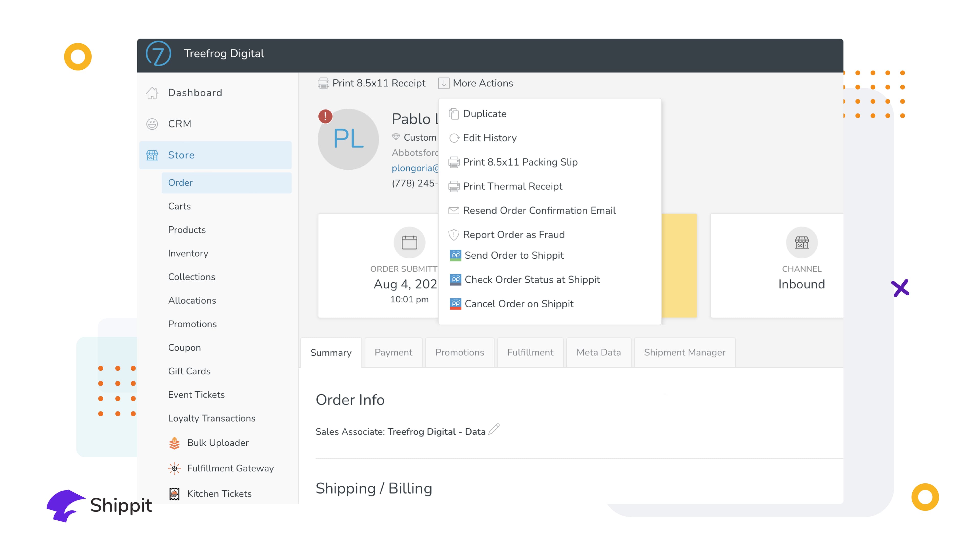Open Inventory in the sidebar
The width and height of the screenshot is (980, 551).
188,254
